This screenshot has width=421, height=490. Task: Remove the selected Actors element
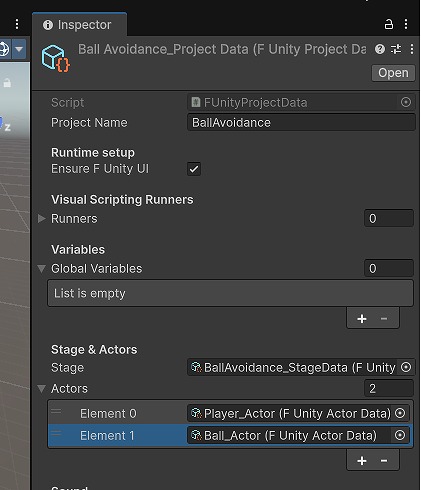(384, 461)
